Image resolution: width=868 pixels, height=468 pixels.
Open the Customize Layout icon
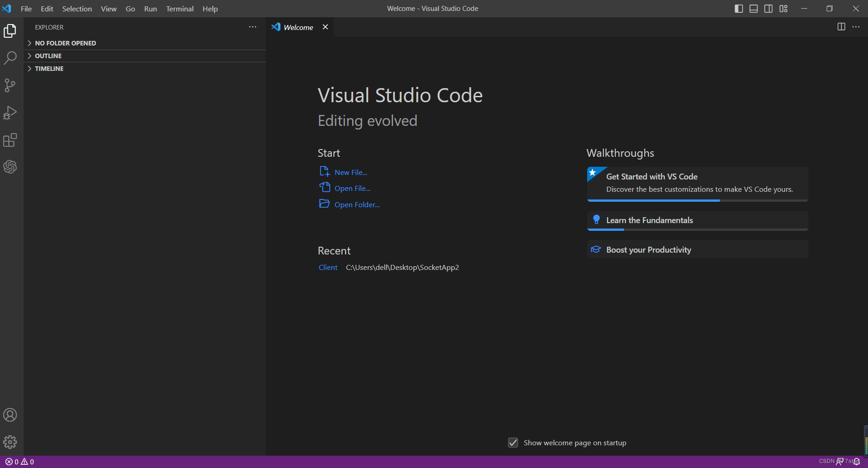point(783,9)
